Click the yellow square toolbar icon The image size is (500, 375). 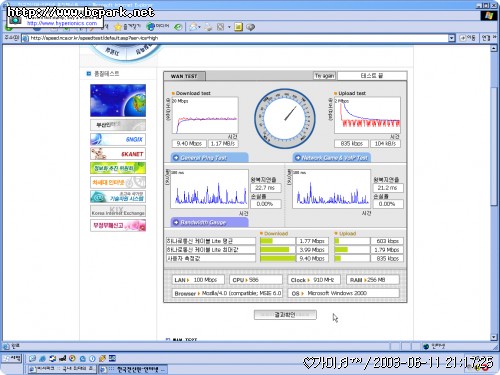[x=238, y=27]
